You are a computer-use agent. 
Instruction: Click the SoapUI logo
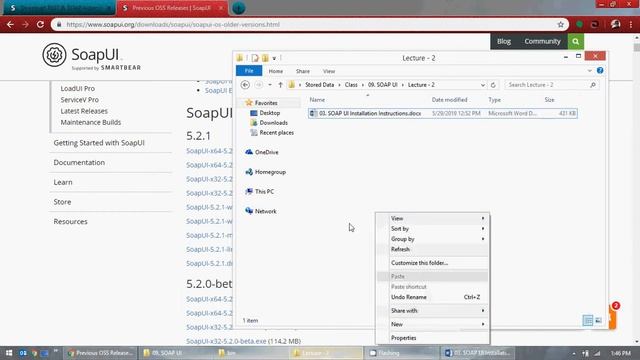91,56
